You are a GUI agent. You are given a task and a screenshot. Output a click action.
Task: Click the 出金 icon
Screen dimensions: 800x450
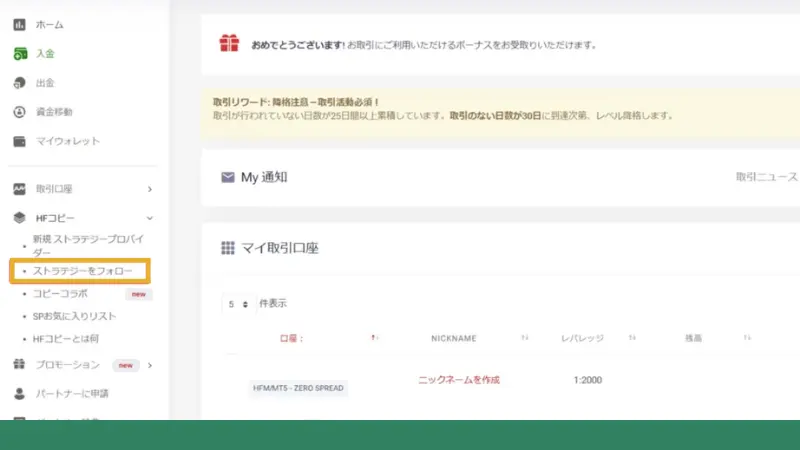click(19, 83)
